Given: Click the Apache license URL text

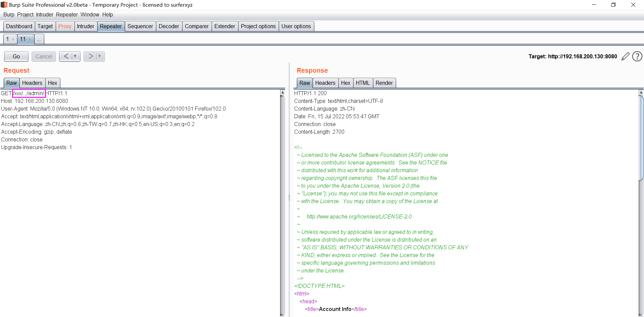Looking at the screenshot, I should point(359,216).
